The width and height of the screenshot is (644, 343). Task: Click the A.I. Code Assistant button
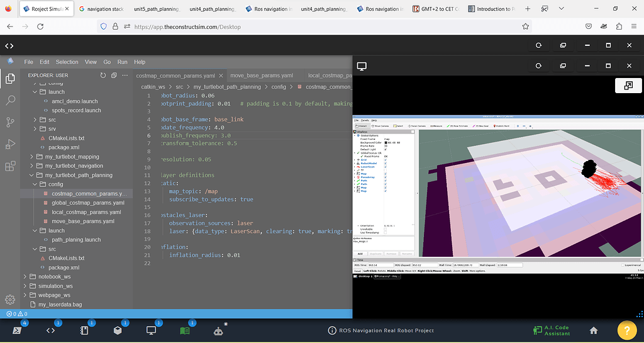tap(551, 330)
